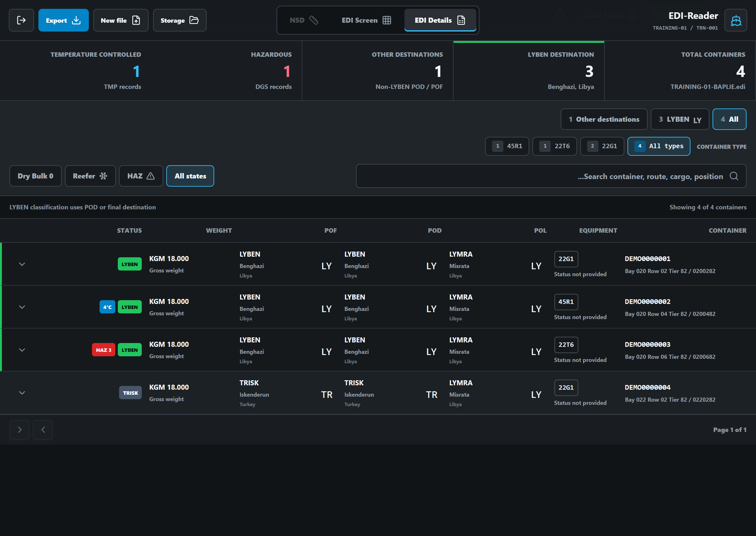The image size is (756, 536).
Task: Click 45R1 equipment tag on DEMO0000002
Action: coord(566,302)
